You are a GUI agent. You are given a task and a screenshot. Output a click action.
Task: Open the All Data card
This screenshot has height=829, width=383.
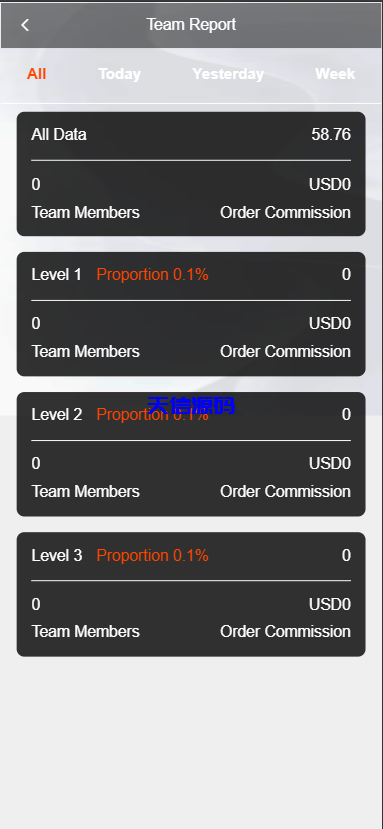pyautogui.click(x=191, y=174)
